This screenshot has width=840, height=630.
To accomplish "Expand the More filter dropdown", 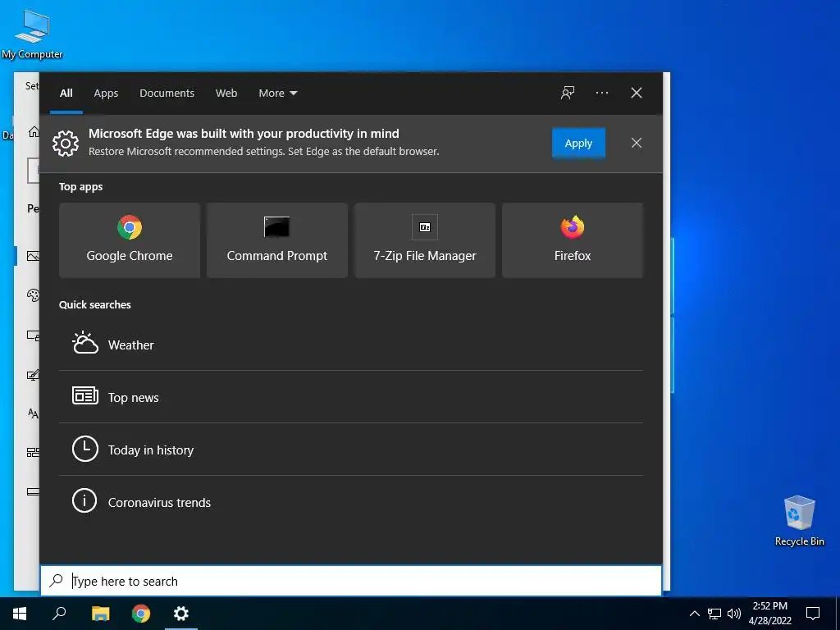I will (277, 93).
